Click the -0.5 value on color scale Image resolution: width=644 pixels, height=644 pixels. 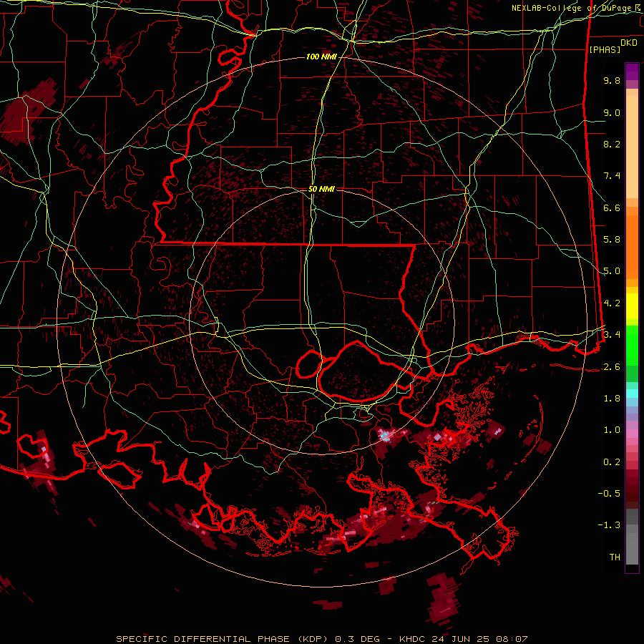coord(609,494)
